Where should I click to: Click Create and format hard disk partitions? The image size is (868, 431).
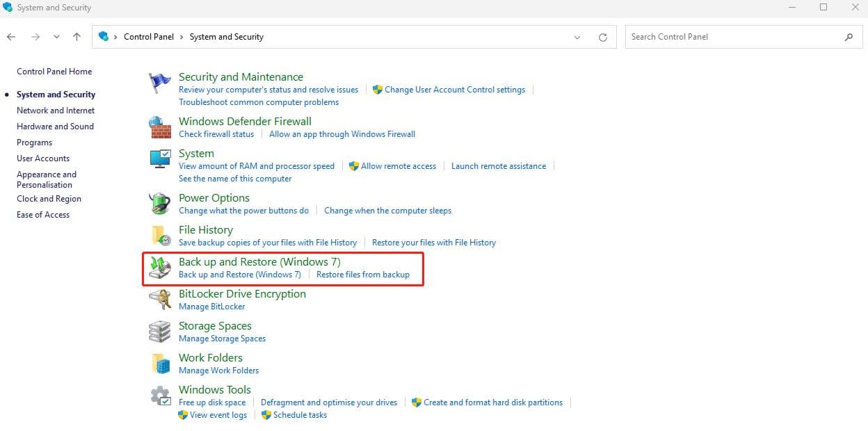(x=493, y=402)
